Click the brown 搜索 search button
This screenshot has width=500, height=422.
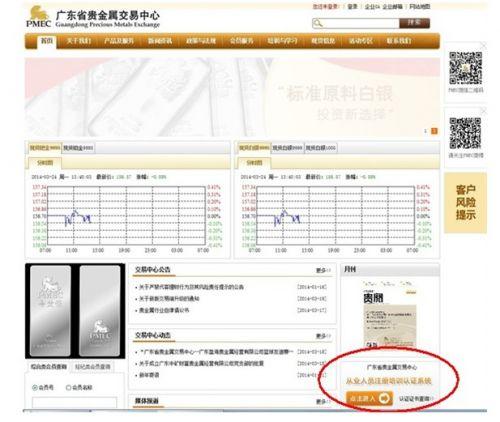click(x=414, y=23)
